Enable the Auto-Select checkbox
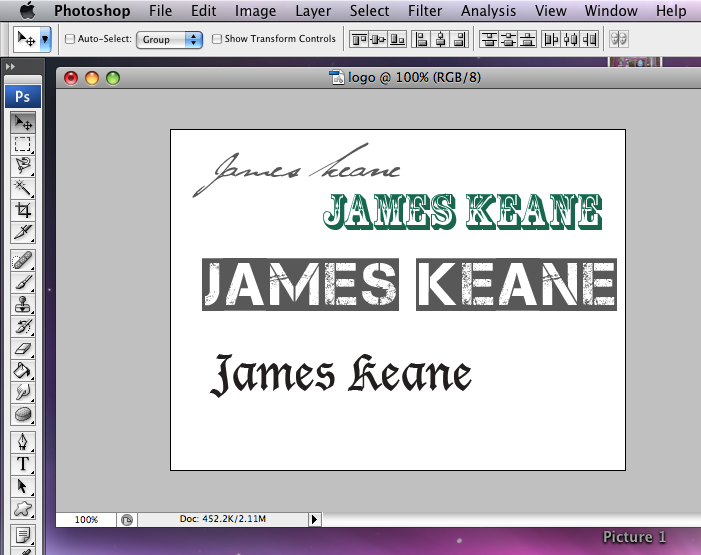This screenshot has height=555, width=701. (x=70, y=39)
